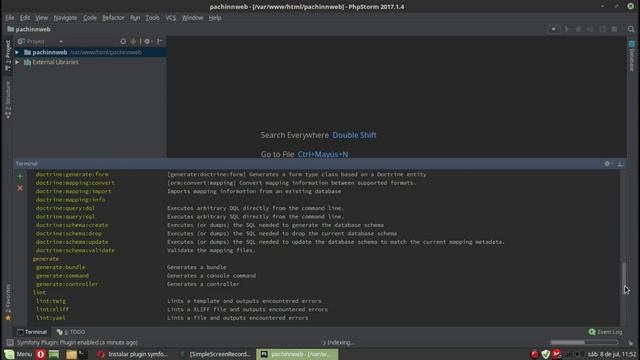This screenshot has height=360, width=640.
Task: Click tool window toggle icon in status bar
Action: pos(10,342)
